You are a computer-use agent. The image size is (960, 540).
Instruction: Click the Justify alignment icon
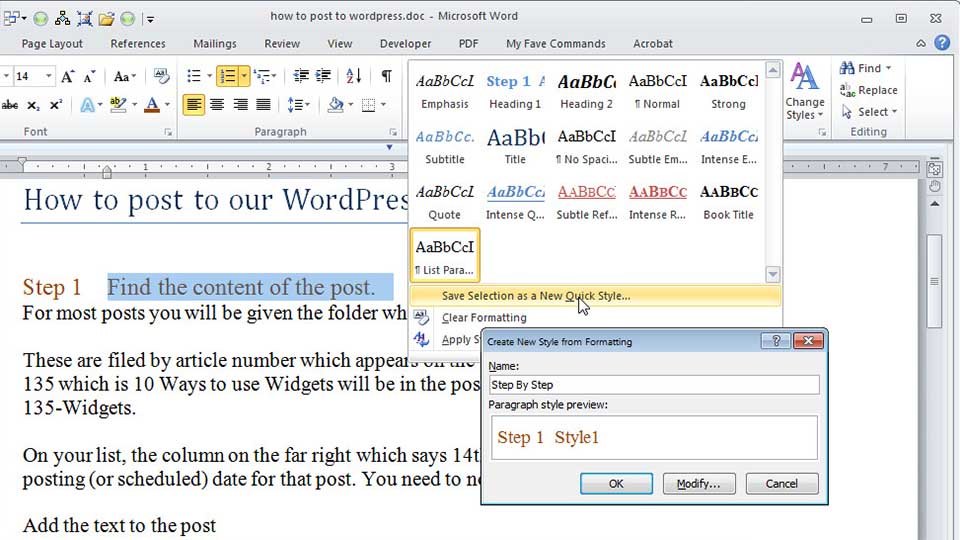tap(263, 105)
